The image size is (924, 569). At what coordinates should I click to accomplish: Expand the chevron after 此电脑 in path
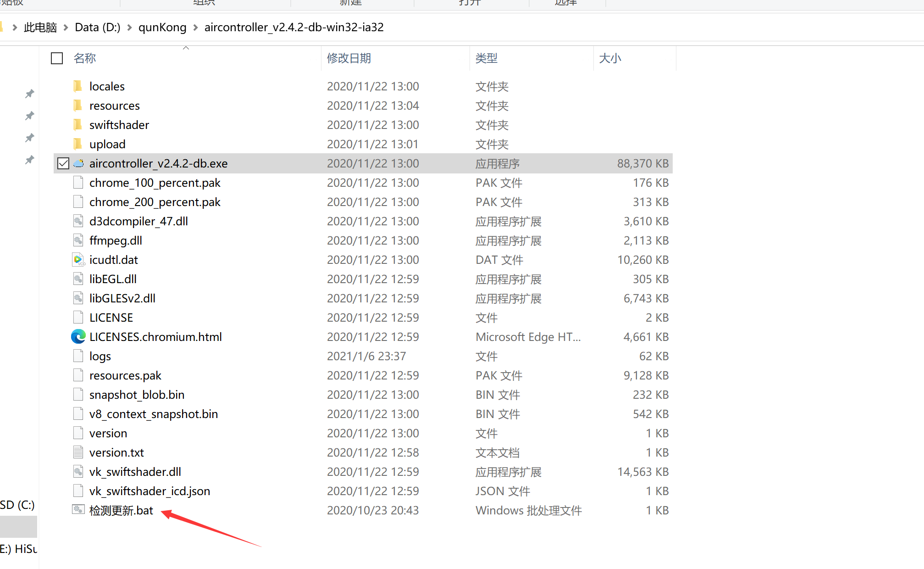click(x=66, y=28)
